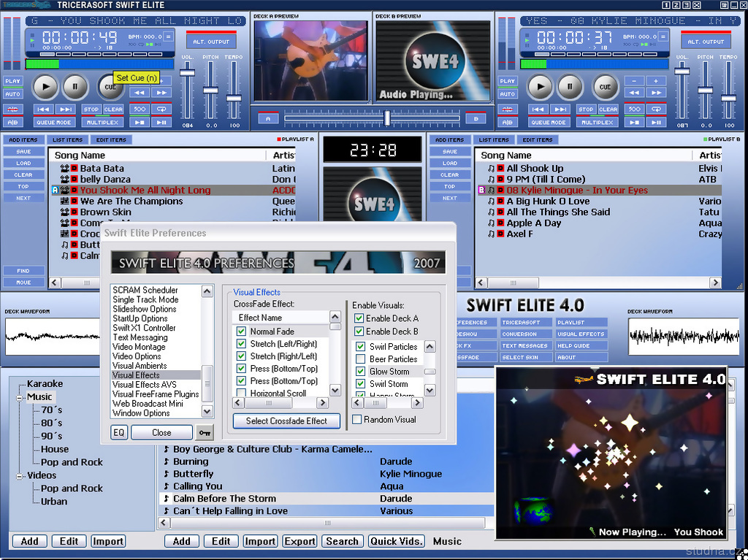Click the plus button on Deck B
The height and width of the screenshot is (560, 748).
click(x=657, y=80)
